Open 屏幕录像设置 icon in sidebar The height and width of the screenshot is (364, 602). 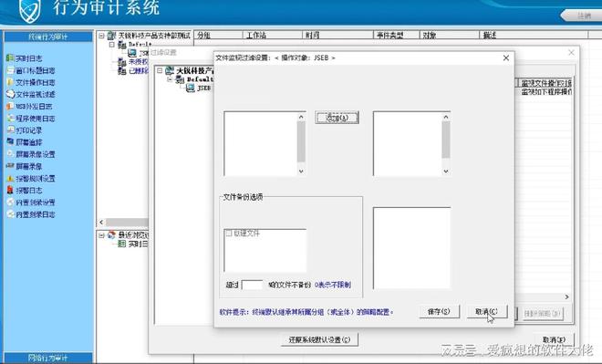pos(10,154)
